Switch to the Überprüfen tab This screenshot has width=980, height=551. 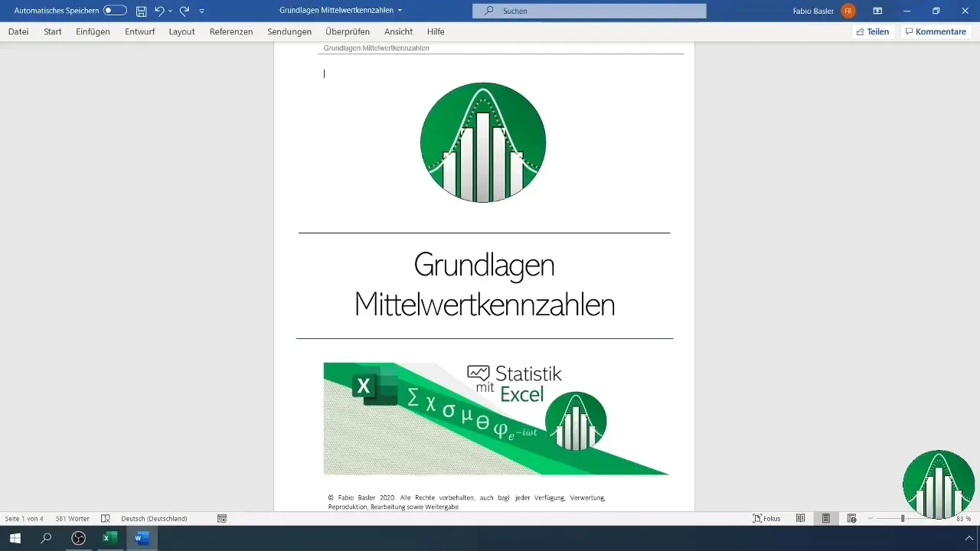point(347,31)
